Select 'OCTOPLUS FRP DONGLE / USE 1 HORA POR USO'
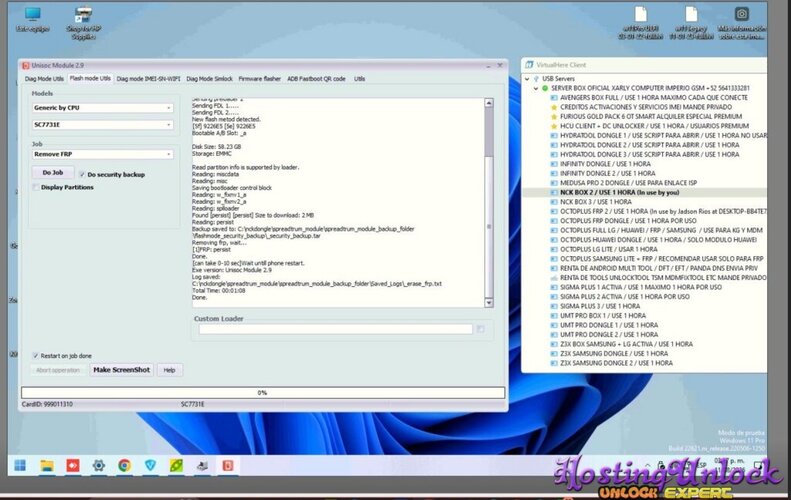 coord(628,221)
